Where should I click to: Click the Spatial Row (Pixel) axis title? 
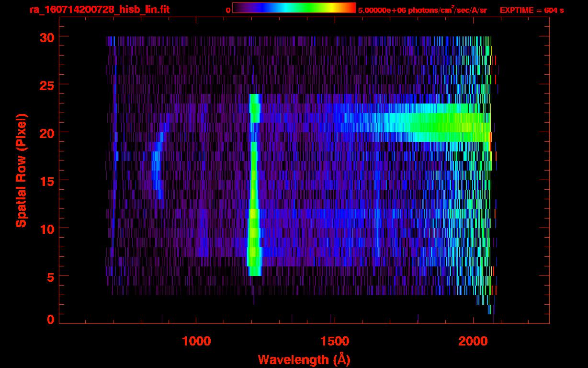tap(21, 170)
